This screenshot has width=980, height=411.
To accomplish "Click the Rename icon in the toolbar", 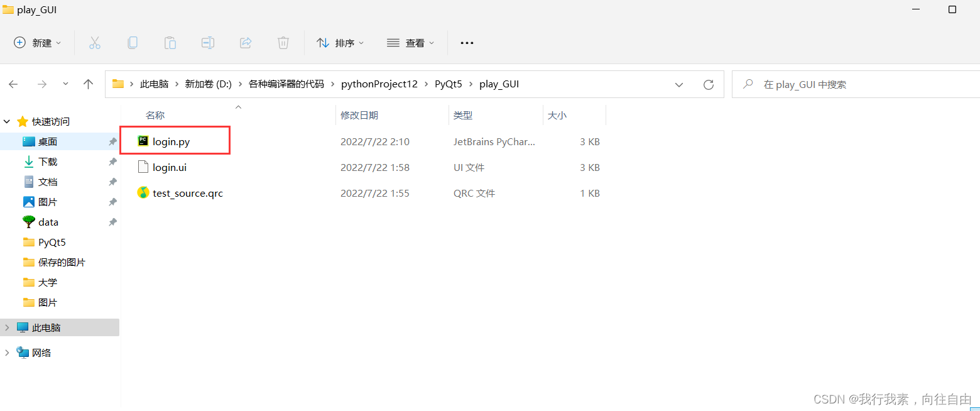I will coord(207,43).
